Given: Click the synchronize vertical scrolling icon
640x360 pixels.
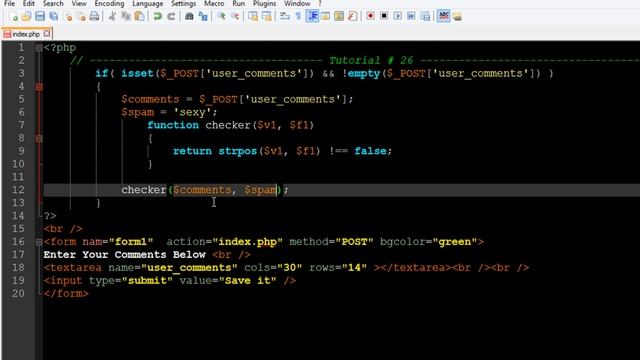Looking at the screenshot, I should pos(253,16).
